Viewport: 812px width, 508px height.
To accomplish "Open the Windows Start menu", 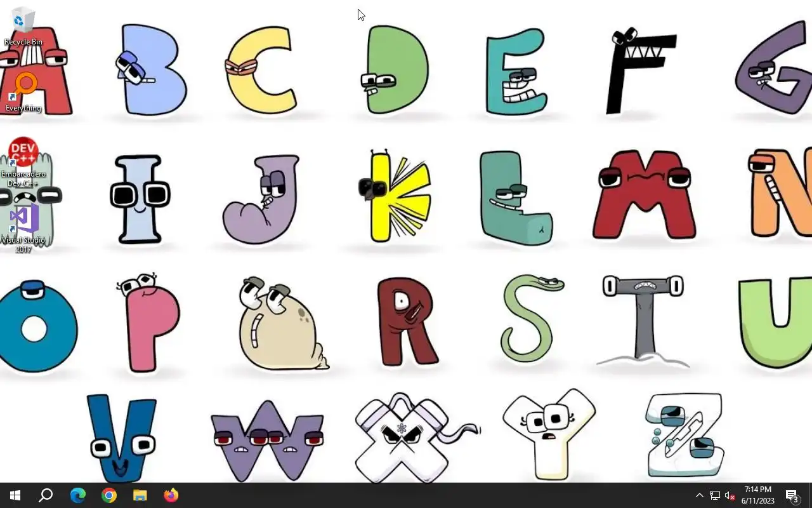I will click(15, 495).
